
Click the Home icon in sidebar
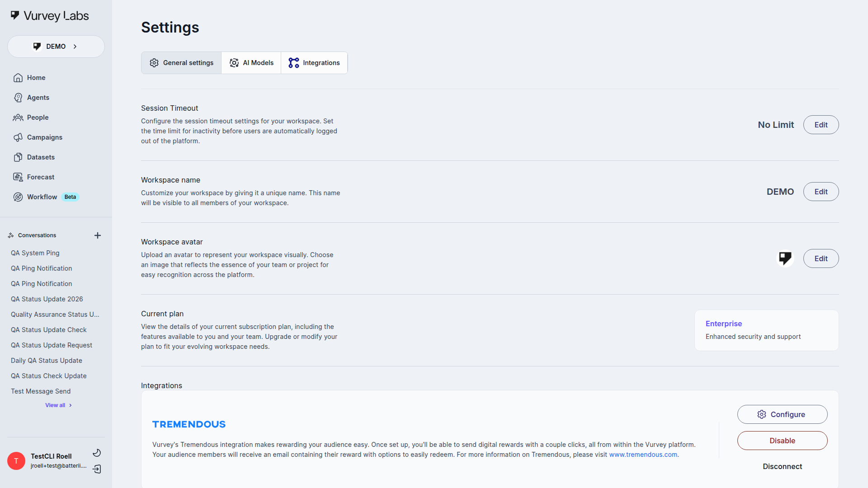pyautogui.click(x=18, y=78)
